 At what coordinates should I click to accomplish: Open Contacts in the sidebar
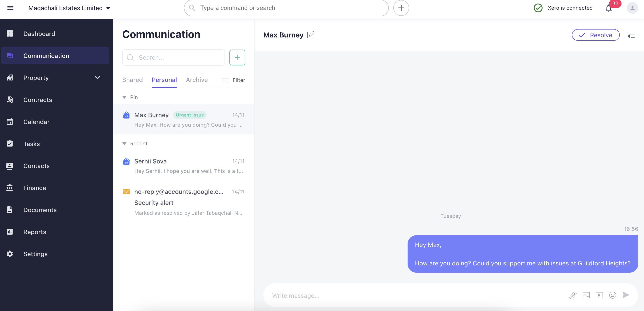point(55,165)
